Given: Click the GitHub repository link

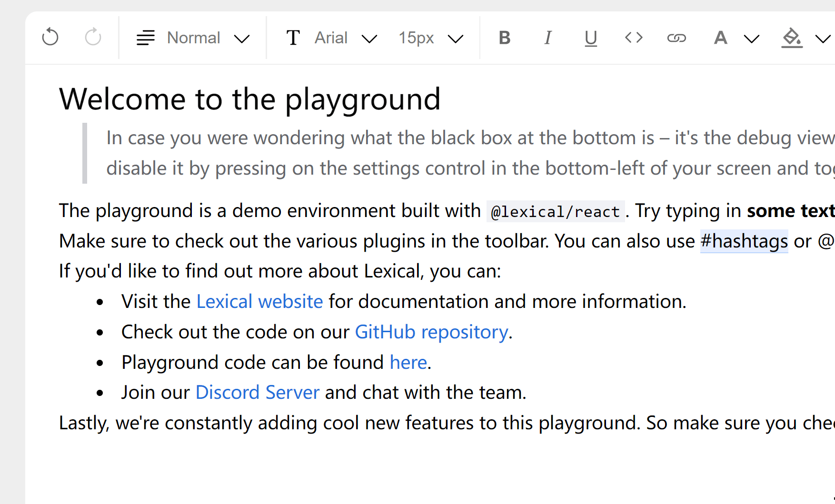Looking at the screenshot, I should [x=431, y=332].
